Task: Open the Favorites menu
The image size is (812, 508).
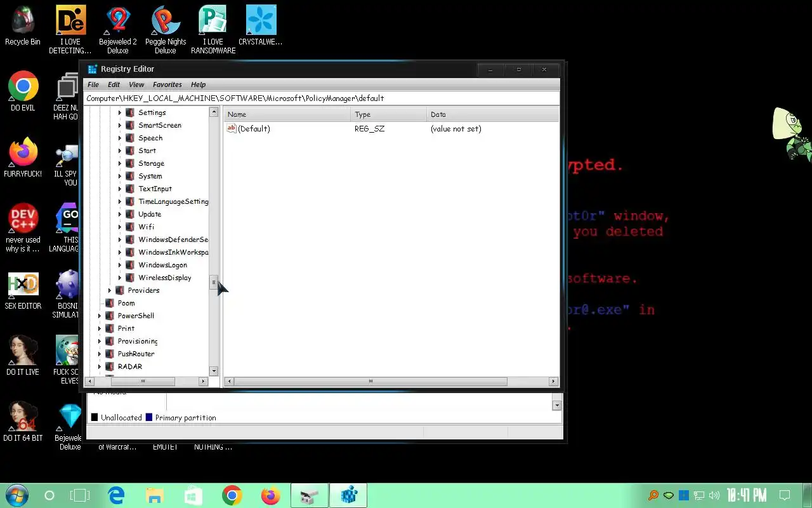Action: pyautogui.click(x=167, y=84)
